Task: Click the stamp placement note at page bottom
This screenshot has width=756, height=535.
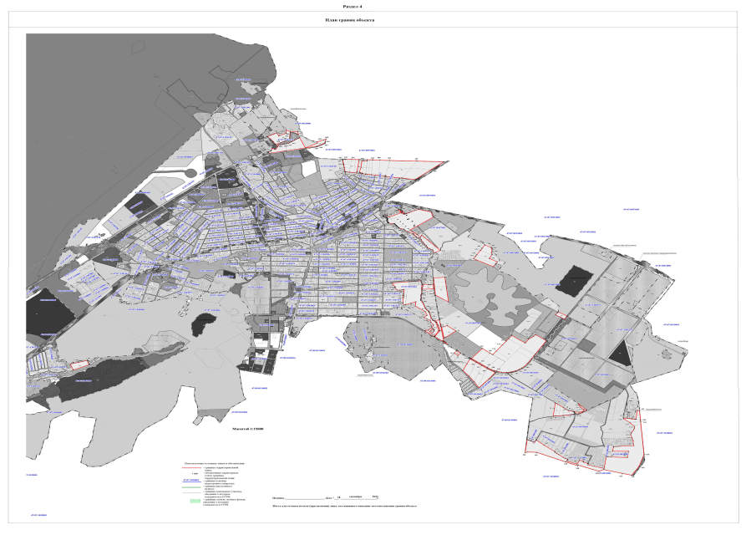Action: [x=343, y=507]
